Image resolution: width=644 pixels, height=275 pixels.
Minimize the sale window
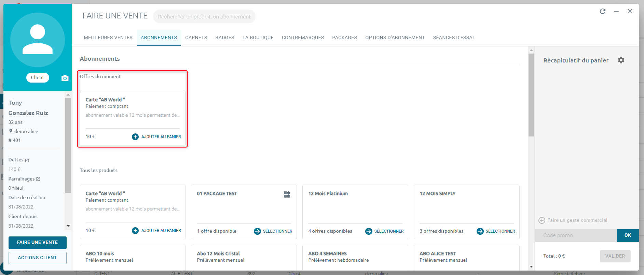tap(616, 11)
